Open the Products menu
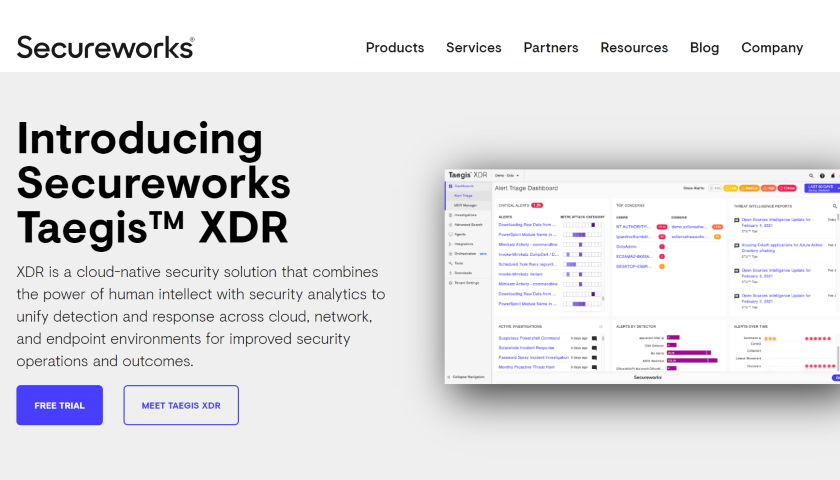 (x=395, y=48)
